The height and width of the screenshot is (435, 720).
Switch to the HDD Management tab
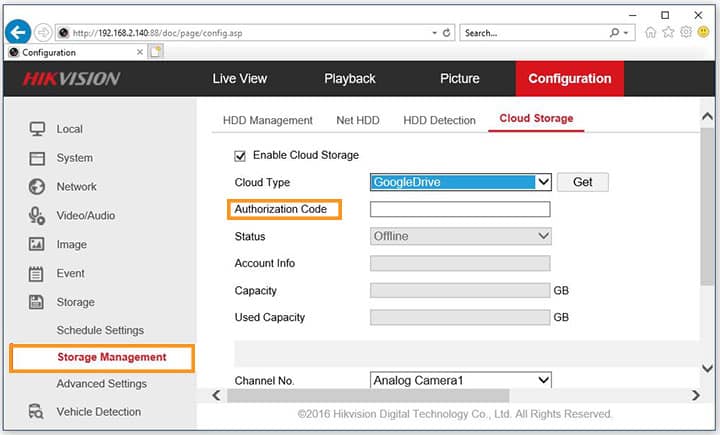tap(267, 120)
